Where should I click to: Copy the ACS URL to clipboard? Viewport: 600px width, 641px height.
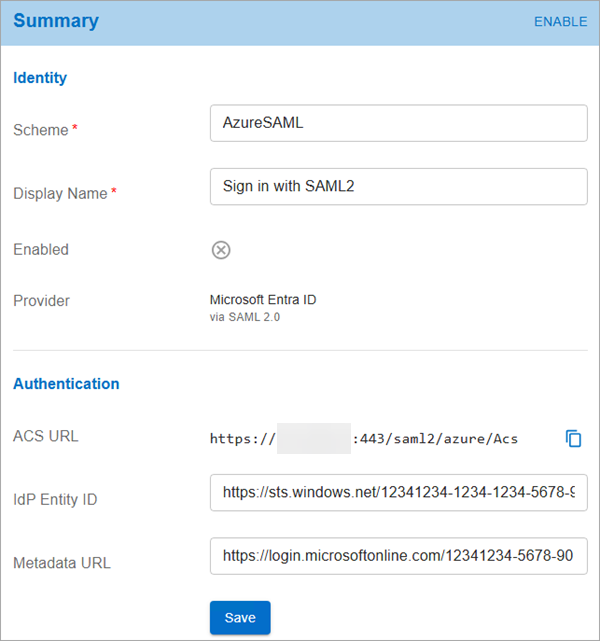(x=573, y=439)
